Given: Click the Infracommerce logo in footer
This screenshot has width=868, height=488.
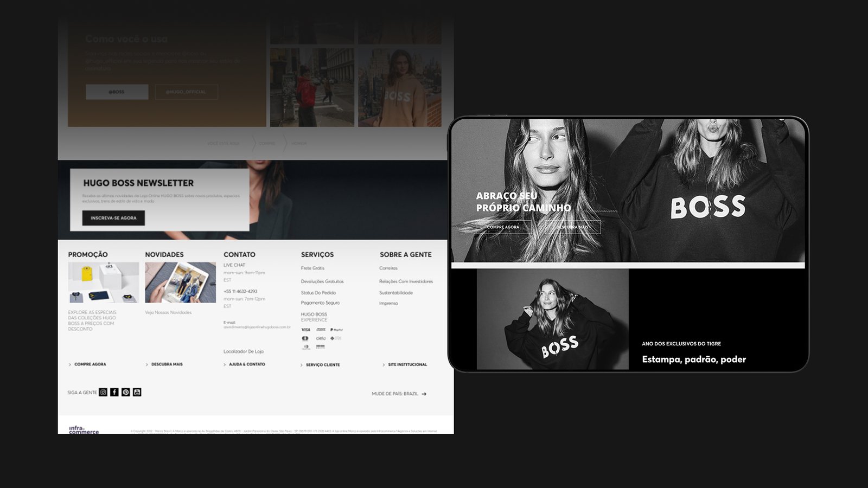Looking at the screenshot, I should [x=84, y=429].
